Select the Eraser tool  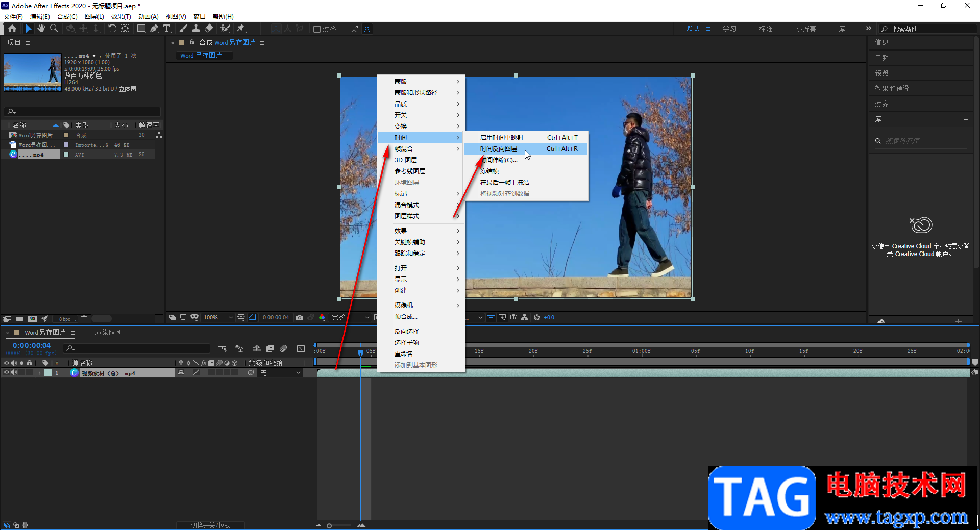(x=209, y=29)
